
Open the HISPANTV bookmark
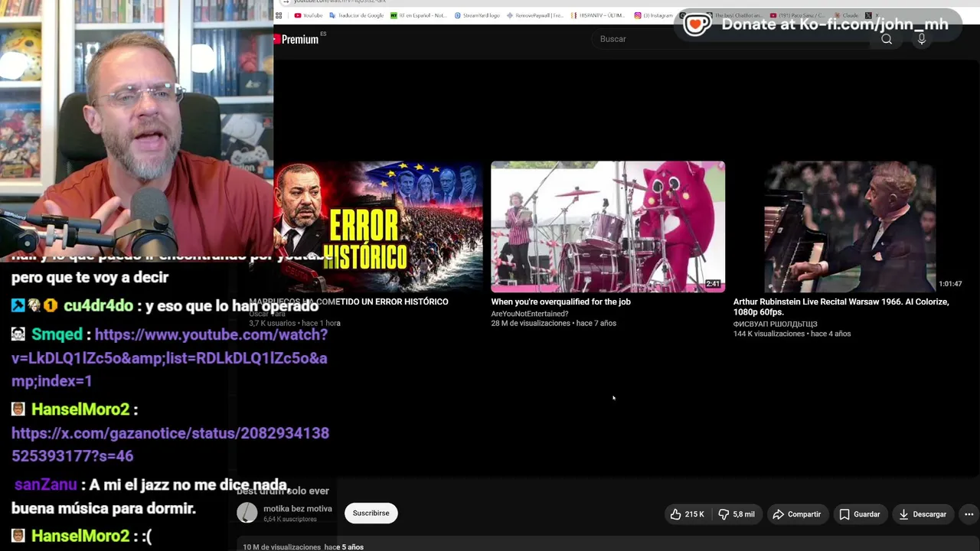click(x=598, y=15)
